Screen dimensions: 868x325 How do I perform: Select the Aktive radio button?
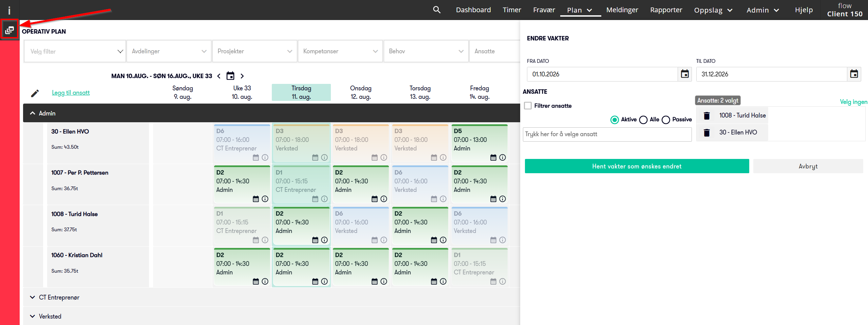click(x=615, y=120)
